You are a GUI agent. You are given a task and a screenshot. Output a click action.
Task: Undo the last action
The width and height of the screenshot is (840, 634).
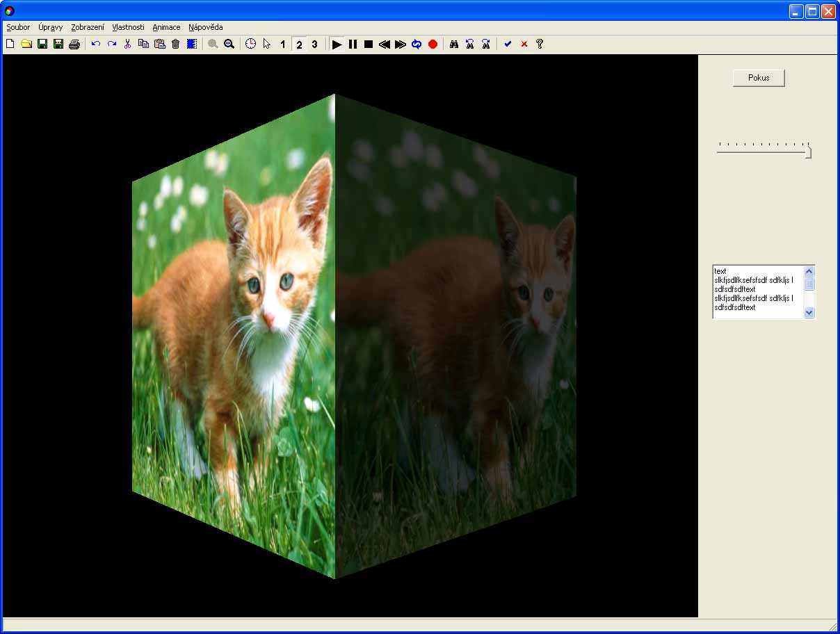[x=96, y=44]
